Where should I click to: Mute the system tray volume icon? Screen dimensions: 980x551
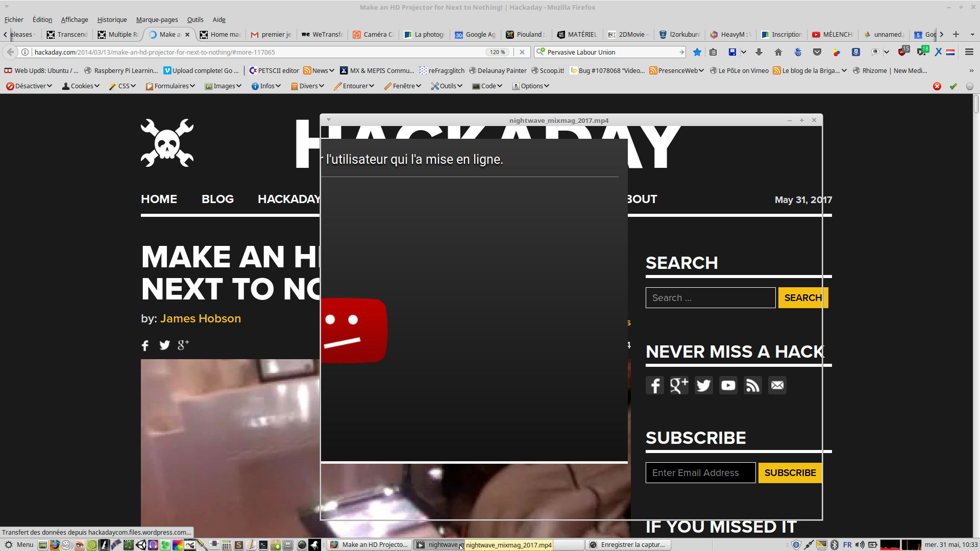[860, 544]
